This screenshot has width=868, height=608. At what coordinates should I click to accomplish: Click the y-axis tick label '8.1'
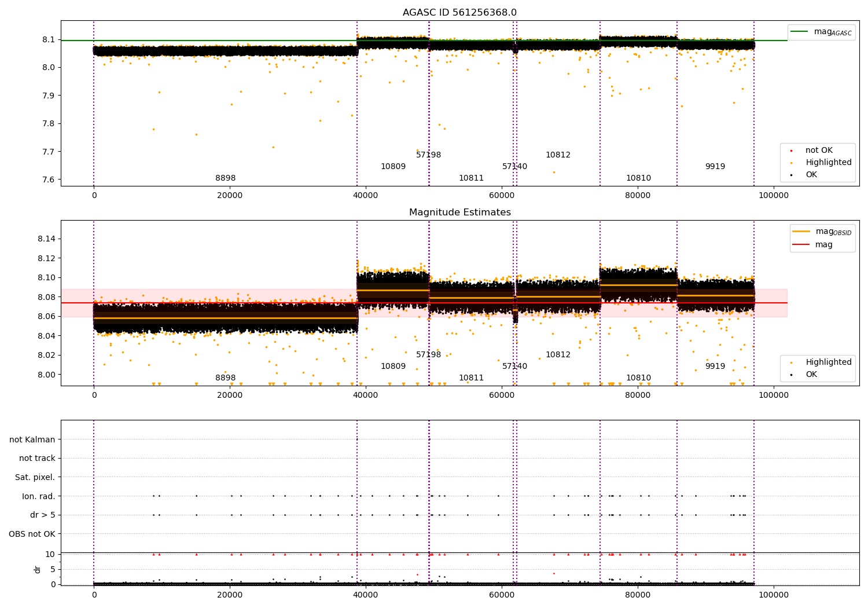(x=49, y=39)
